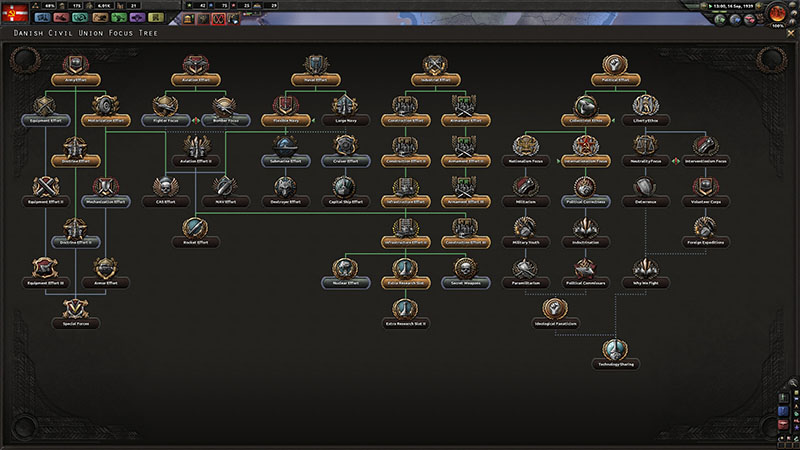This screenshot has height=450, width=800.
Task: Select the Foreign Expeditions focus
Action: pyautogui.click(x=706, y=233)
